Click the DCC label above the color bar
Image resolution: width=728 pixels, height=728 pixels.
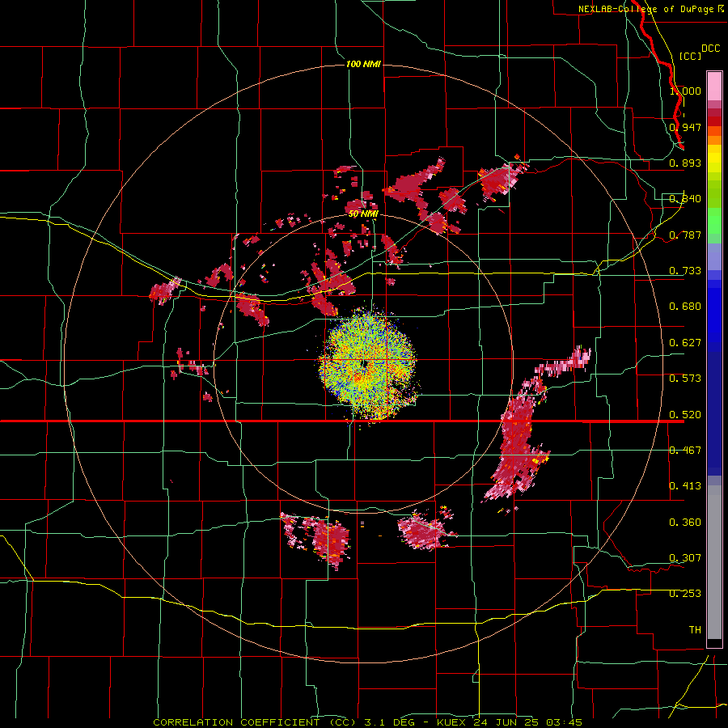(711, 49)
